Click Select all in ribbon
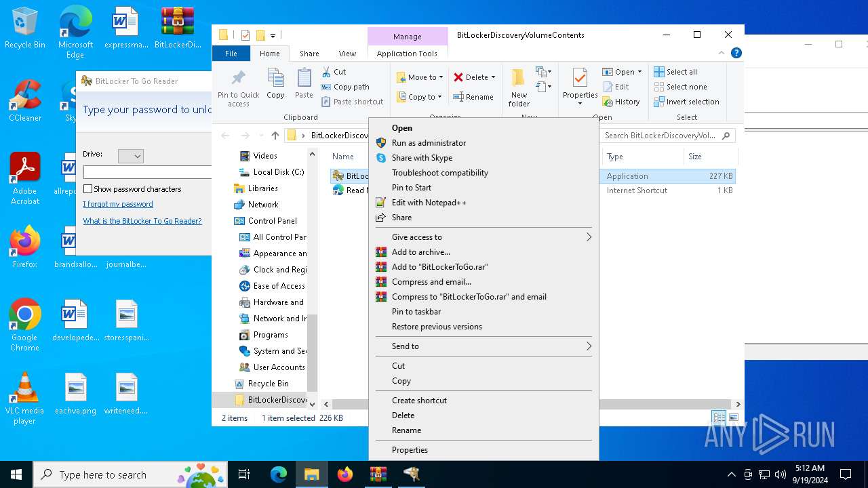Screen dimensions: 868x488 pyautogui.click(x=675, y=72)
